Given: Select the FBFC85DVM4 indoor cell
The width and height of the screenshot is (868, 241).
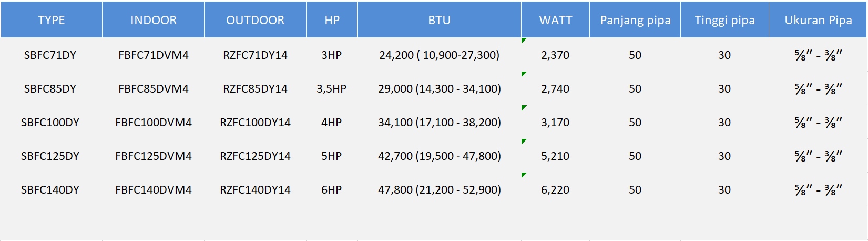Looking at the screenshot, I should [153, 88].
